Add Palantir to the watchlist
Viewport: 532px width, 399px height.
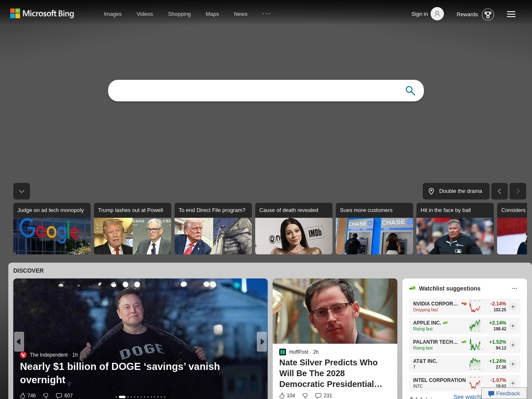pos(513,345)
